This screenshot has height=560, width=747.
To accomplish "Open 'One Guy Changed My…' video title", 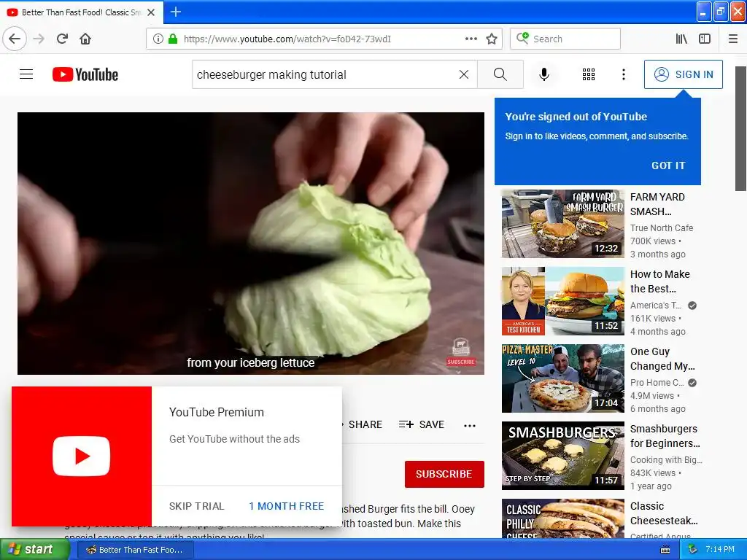I will click(662, 359).
